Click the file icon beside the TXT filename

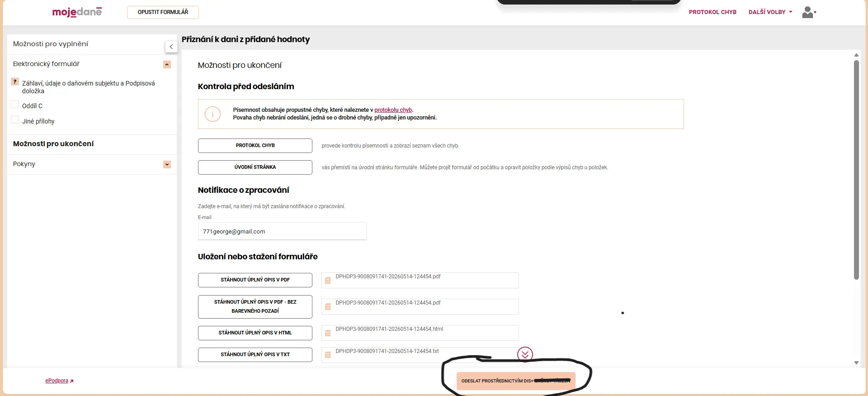[x=328, y=355]
